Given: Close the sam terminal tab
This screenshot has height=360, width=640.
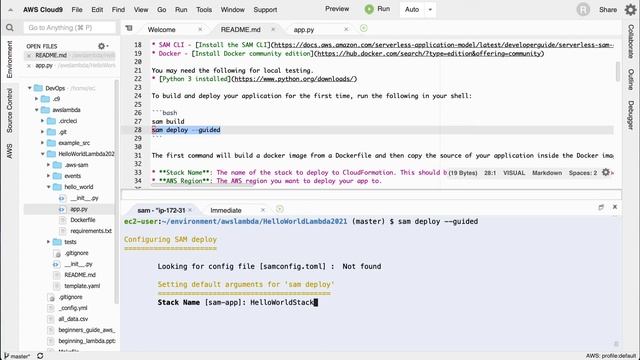Looking at the screenshot, I should tap(190, 210).
